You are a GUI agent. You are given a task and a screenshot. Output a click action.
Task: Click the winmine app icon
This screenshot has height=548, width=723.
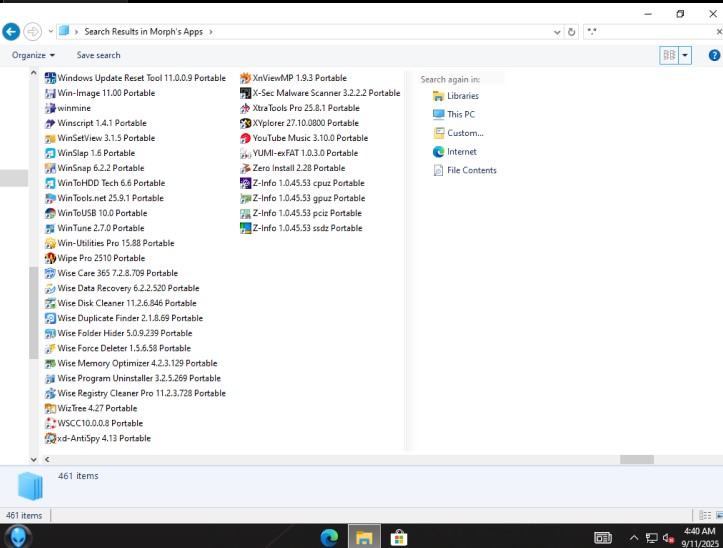tap(50, 108)
